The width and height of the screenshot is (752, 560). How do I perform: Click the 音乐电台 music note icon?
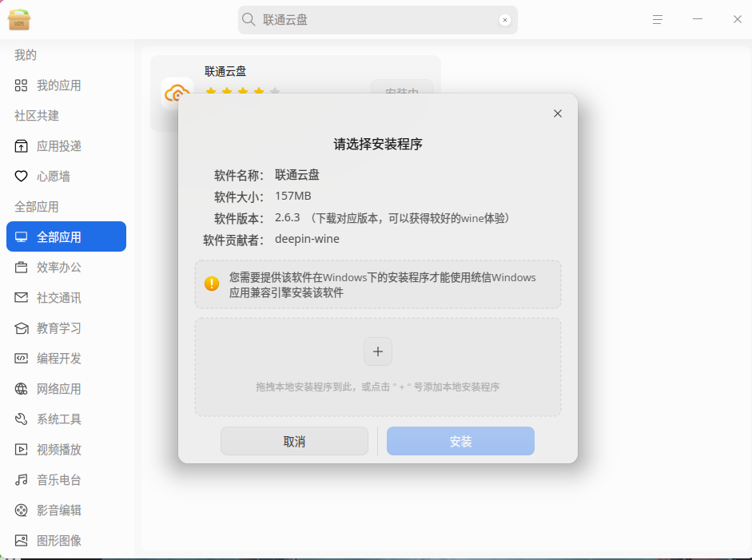tap(21, 480)
